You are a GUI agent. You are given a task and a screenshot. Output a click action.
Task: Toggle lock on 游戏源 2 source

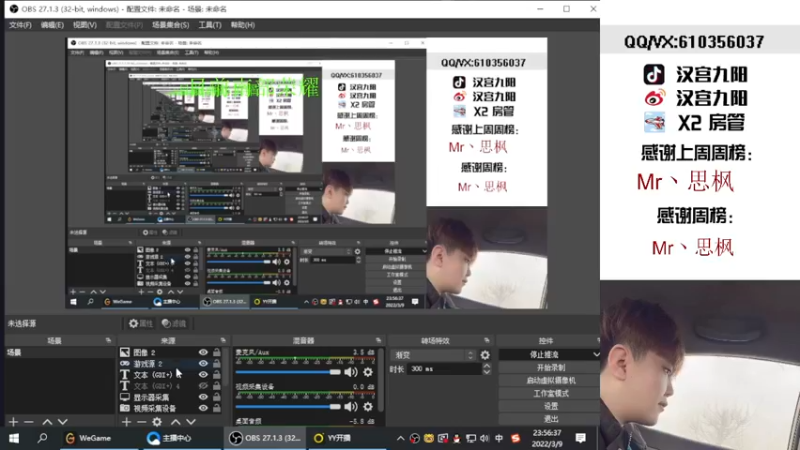pyautogui.click(x=217, y=363)
